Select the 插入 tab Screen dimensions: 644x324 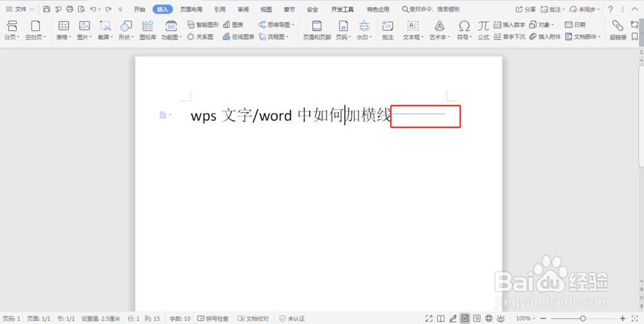click(163, 10)
